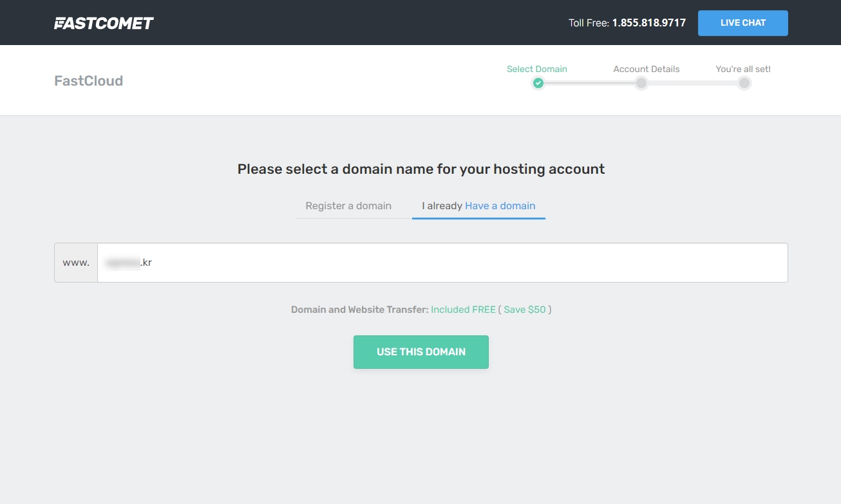The image size is (841, 504).
Task: Open the Live Chat button
Action: pos(743,23)
